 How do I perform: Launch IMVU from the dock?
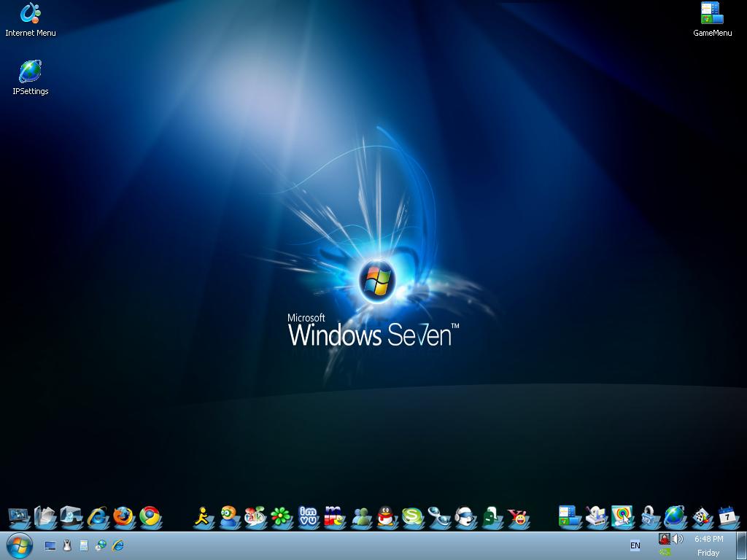[x=308, y=518]
